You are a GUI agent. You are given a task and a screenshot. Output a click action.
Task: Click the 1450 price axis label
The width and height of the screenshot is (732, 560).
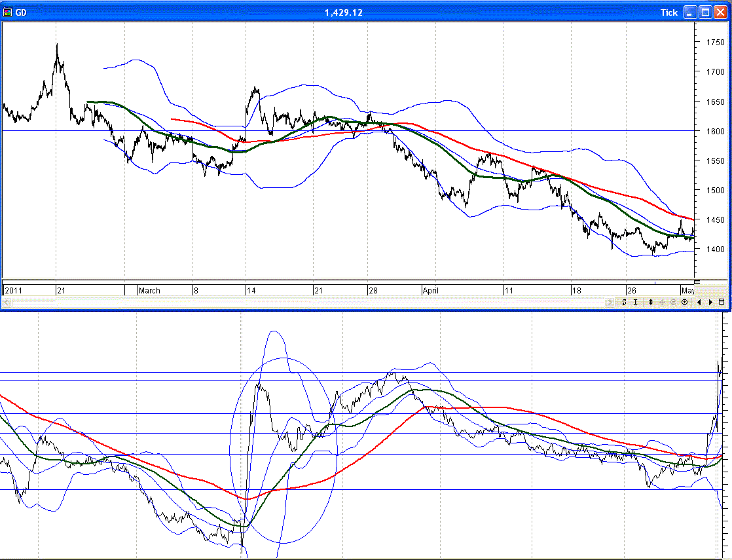[715, 219]
